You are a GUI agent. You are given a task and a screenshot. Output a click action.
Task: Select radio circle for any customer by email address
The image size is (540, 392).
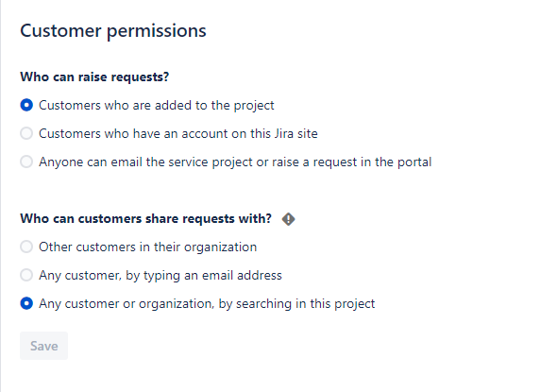coord(26,275)
